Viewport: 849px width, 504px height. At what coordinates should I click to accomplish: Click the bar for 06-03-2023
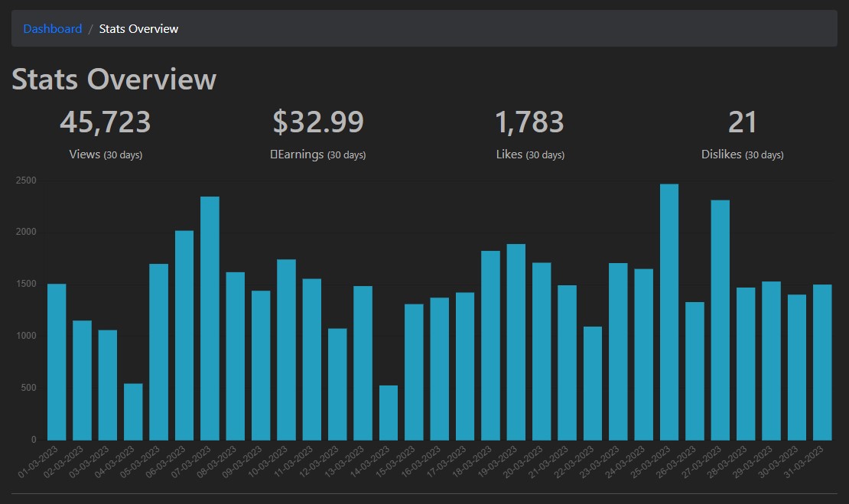click(x=184, y=336)
